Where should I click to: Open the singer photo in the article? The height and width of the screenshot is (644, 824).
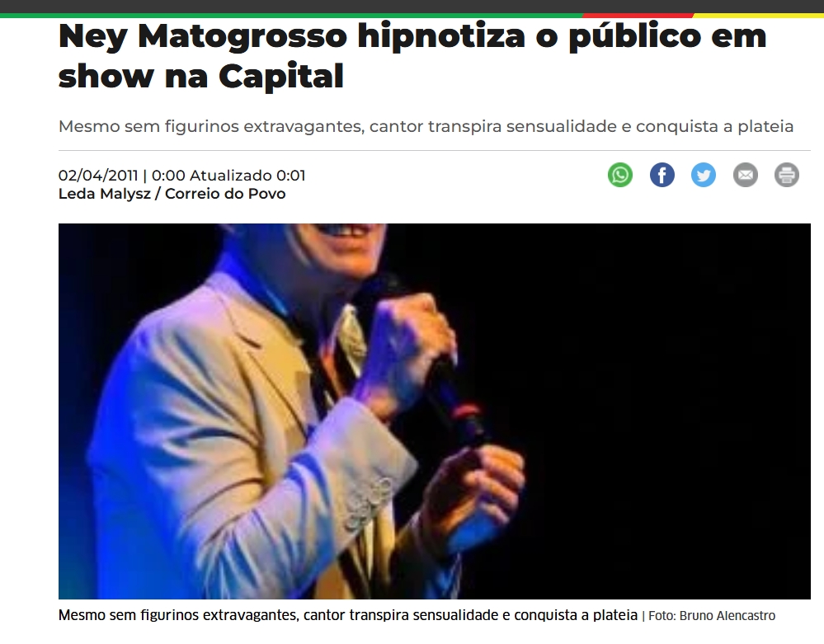coord(434,411)
